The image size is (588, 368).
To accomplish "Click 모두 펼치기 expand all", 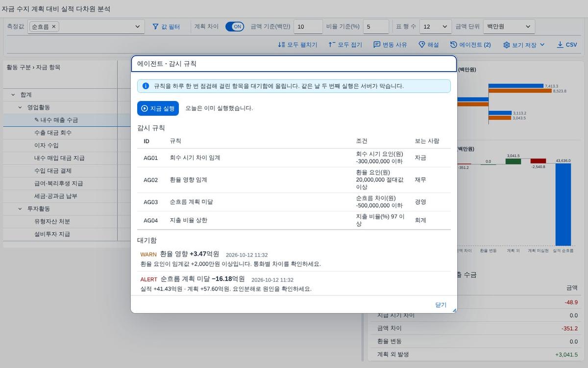I will pos(297,45).
